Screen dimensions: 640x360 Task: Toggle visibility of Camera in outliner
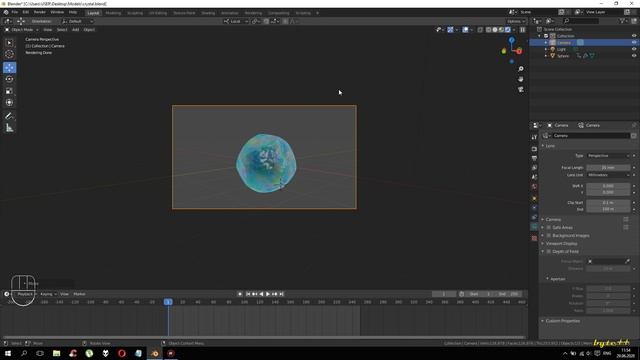(634, 42)
